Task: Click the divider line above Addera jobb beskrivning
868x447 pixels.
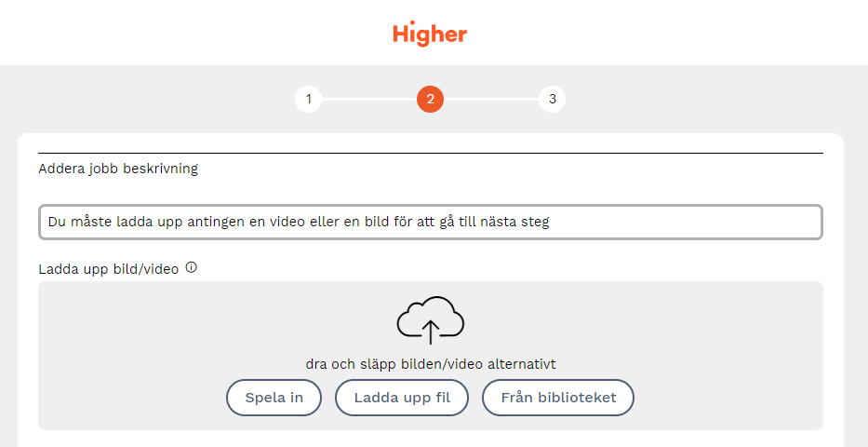Action: 430,153
